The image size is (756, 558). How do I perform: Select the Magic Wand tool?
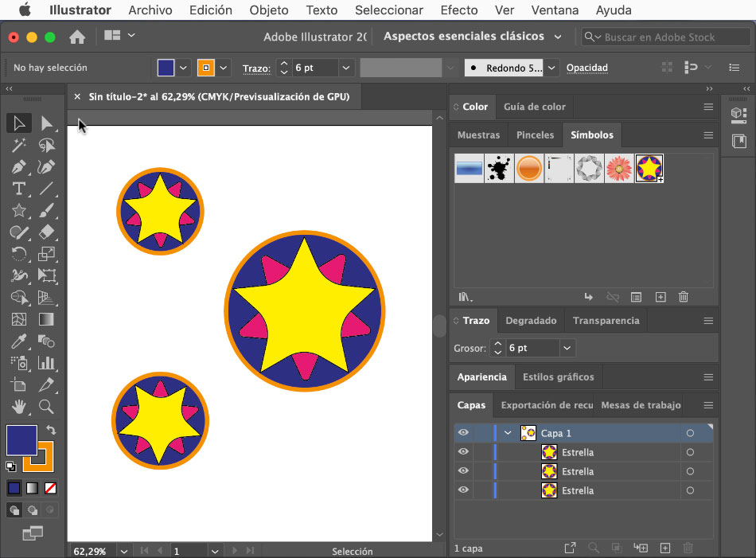pos(19,145)
